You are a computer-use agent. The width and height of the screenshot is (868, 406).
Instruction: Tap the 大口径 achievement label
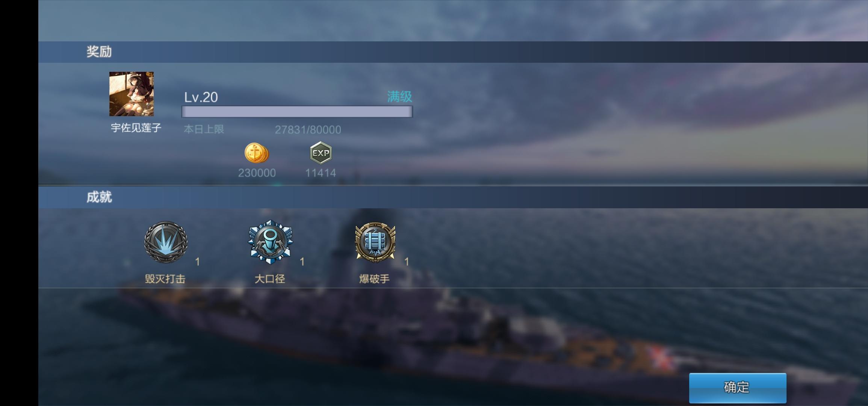pyautogui.click(x=270, y=279)
